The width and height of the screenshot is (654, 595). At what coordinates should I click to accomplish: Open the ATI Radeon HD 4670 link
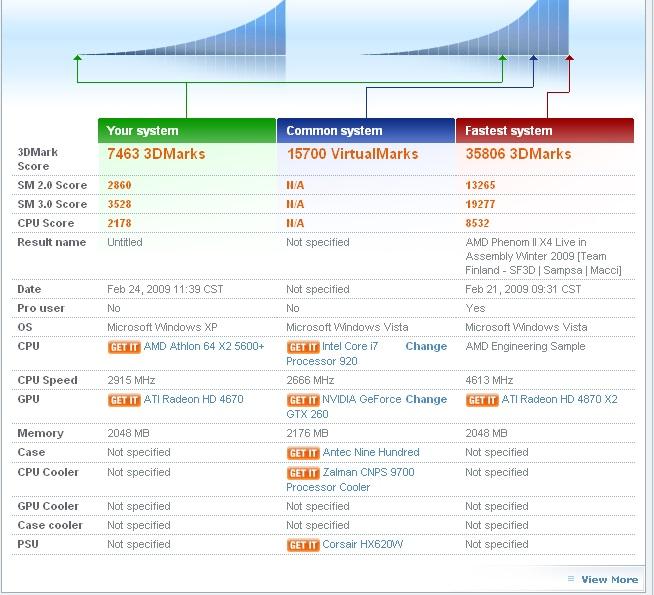point(193,399)
